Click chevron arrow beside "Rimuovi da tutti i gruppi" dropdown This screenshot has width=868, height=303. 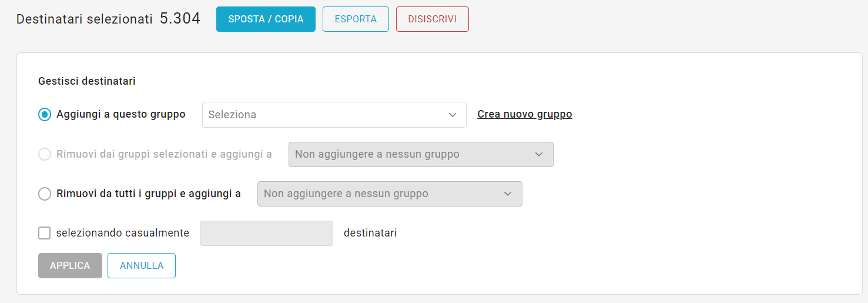pos(508,194)
